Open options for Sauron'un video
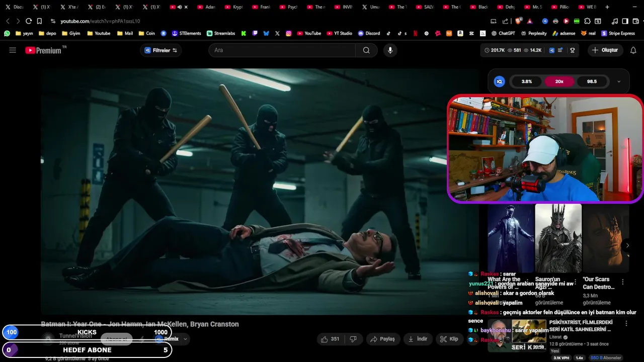644x362 pixels. click(x=575, y=282)
